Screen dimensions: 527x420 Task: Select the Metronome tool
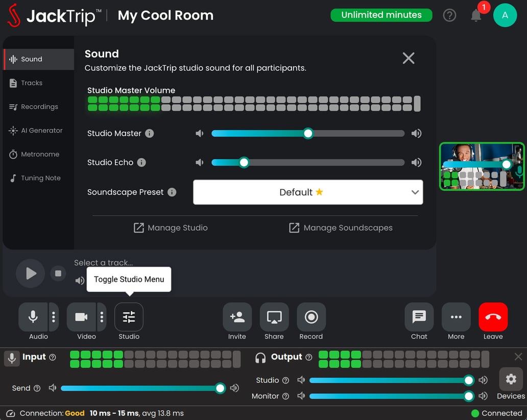38,154
